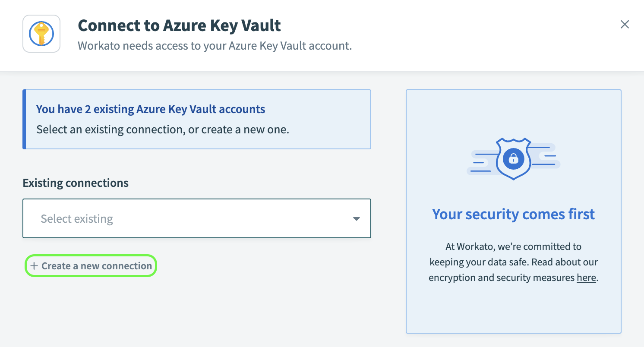The height and width of the screenshot is (347, 644).
Task: Click the Workato connector logo tile
Action: [x=41, y=33]
